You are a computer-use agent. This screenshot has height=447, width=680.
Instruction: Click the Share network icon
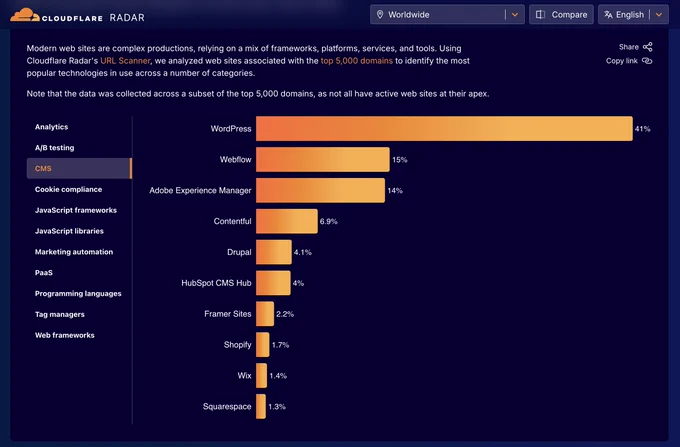[x=647, y=47]
